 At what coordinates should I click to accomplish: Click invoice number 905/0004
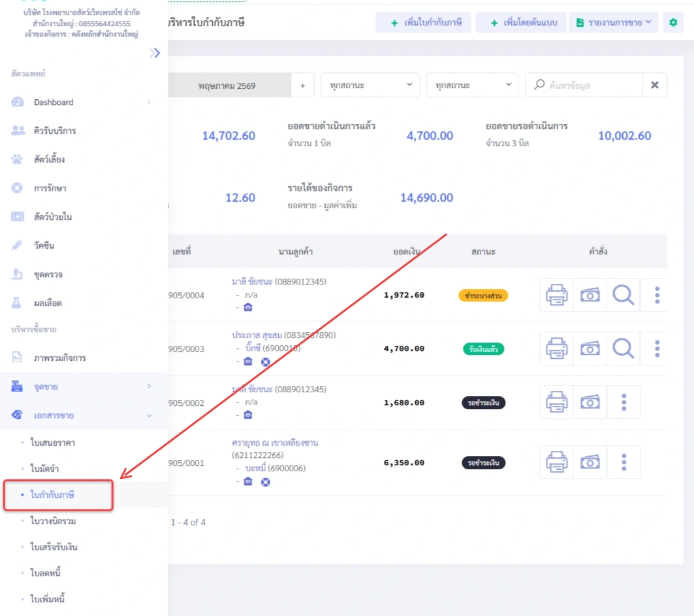coord(186,296)
